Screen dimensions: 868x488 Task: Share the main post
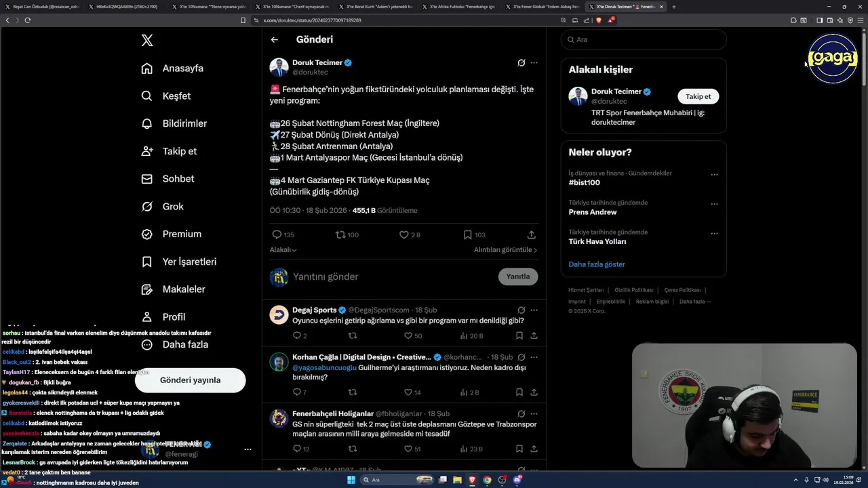[532, 235]
